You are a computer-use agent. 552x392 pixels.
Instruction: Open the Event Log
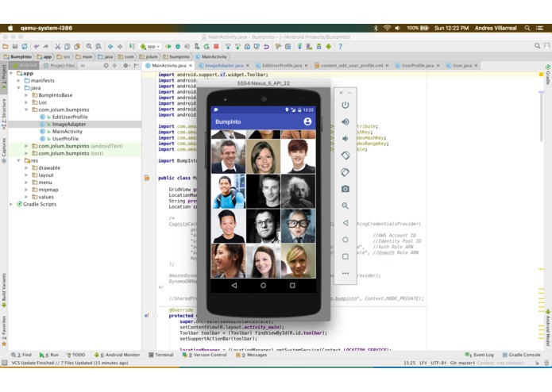click(480, 355)
